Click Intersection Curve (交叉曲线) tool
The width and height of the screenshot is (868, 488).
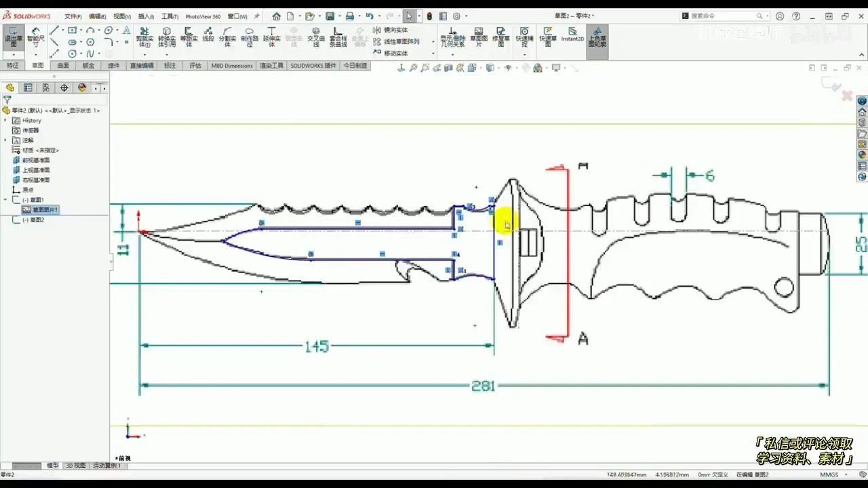(x=315, y=37)
